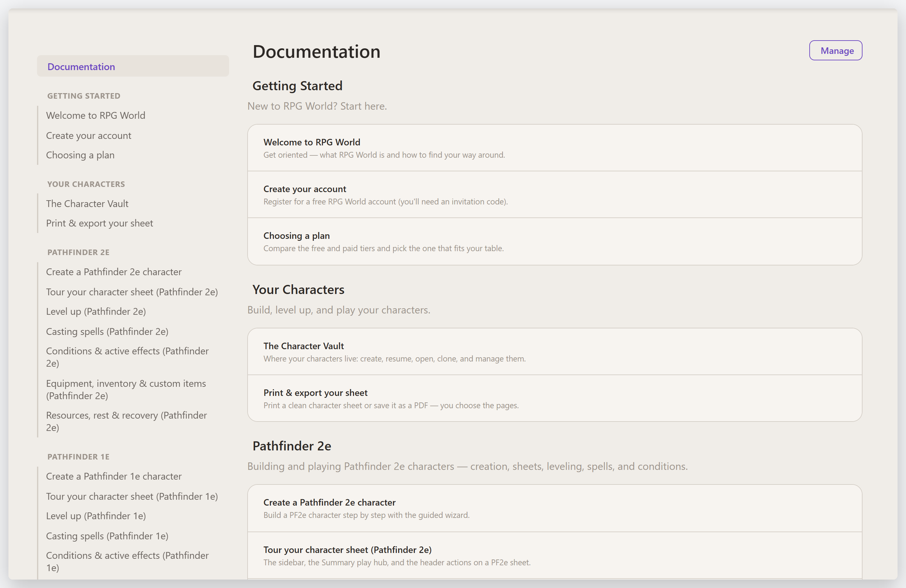Open The Character Vault sidebar link
Screen dimensions: 906x588
point(87,203)
